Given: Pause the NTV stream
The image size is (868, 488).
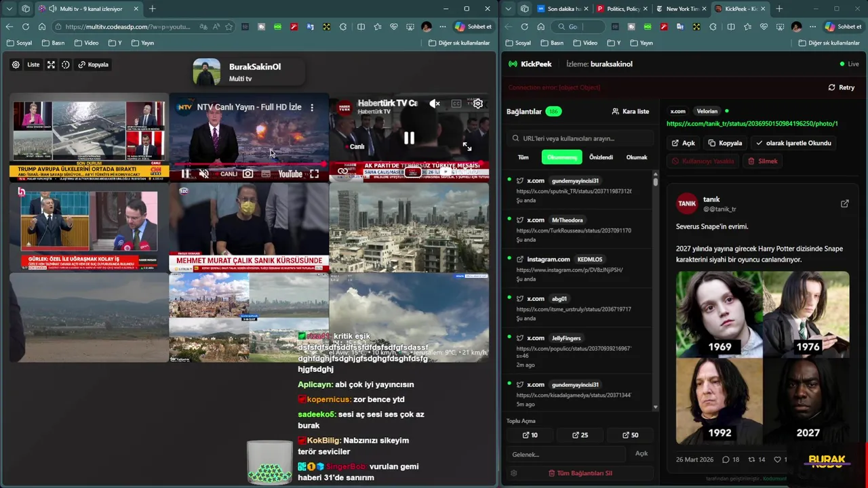Looking at the screenshot, I should point(185,174).
